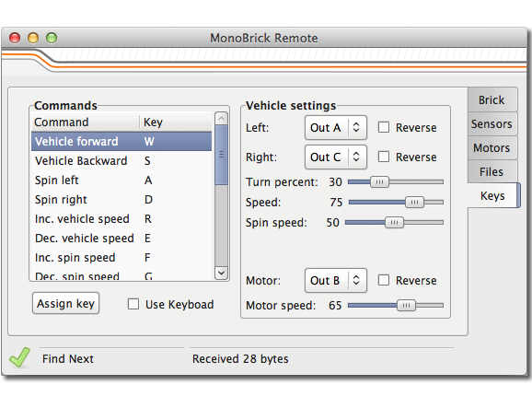Enable Reverse for Left motor
This screenshot has width=532, height=408.
384,127
